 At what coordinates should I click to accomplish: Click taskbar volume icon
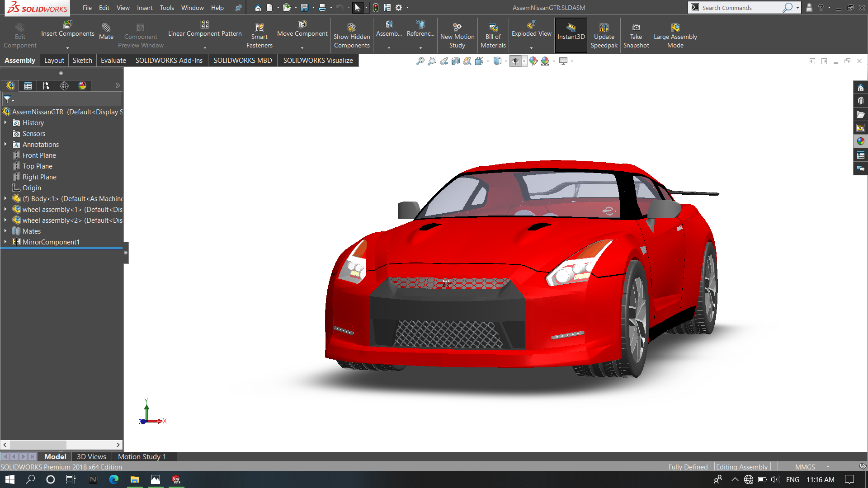(x=775, y=479)
